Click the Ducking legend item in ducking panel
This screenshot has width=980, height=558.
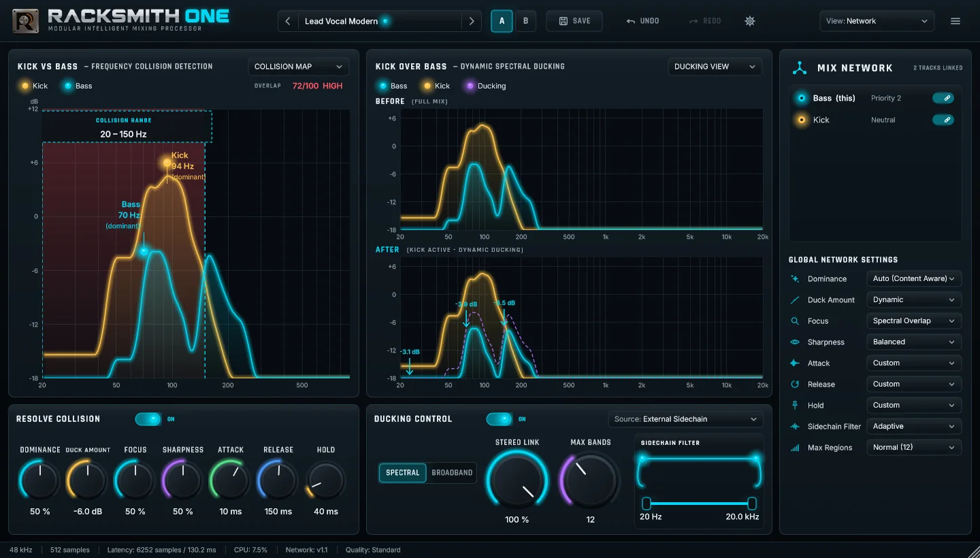(486, 86)
